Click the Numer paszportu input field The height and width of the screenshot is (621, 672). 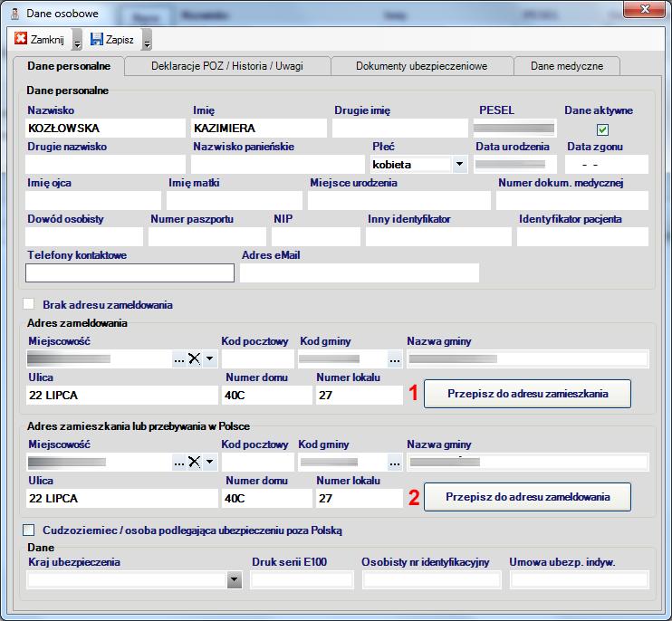(x=207, y=236)
